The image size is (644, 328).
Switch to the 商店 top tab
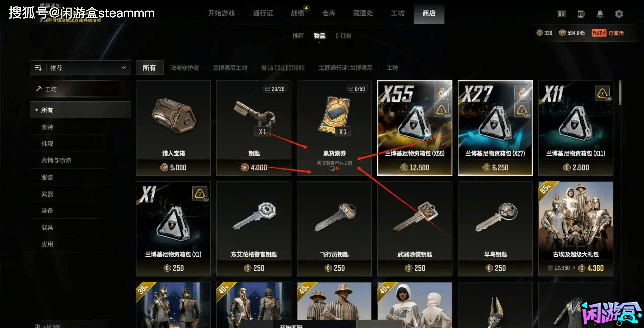coord(429,13)
